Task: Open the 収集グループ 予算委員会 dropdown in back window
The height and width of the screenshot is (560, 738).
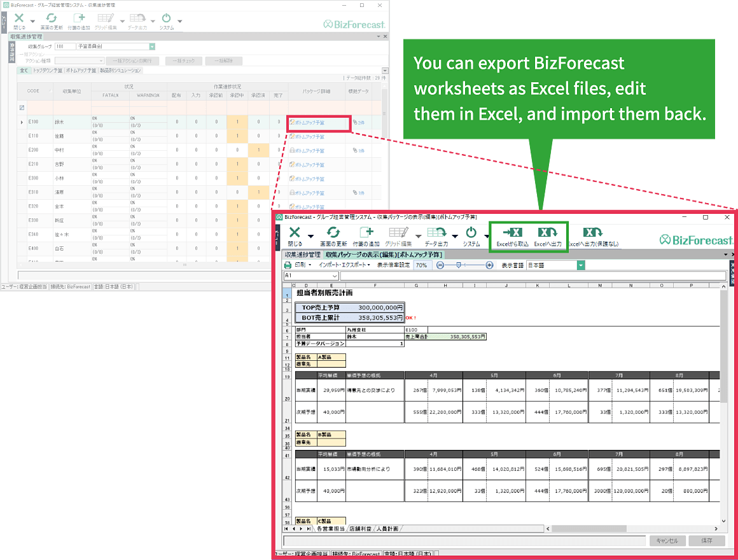Action: pos(152,46)
